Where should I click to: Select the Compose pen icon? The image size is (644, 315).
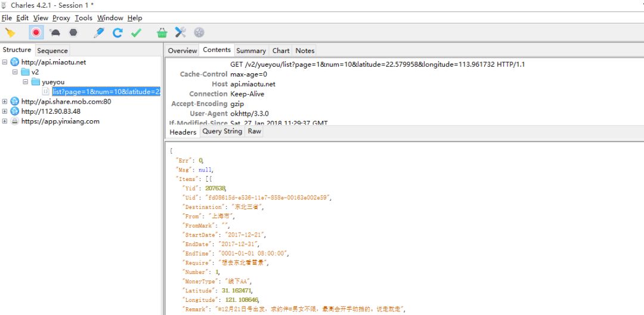(99, 33)
